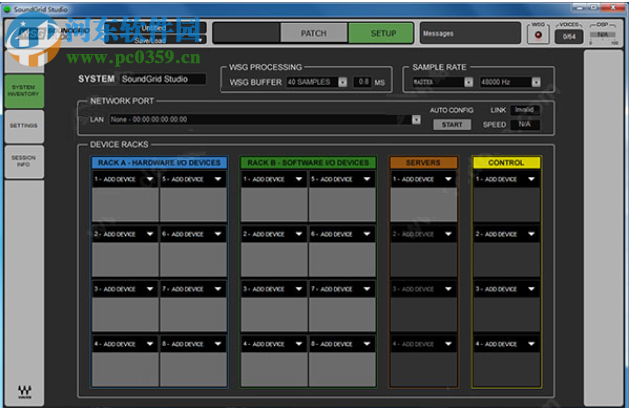Open Rack B slot 1 Add Device arrow
Image resolution: width=629 pixels, height=408 pixels.
coord(299,179)
